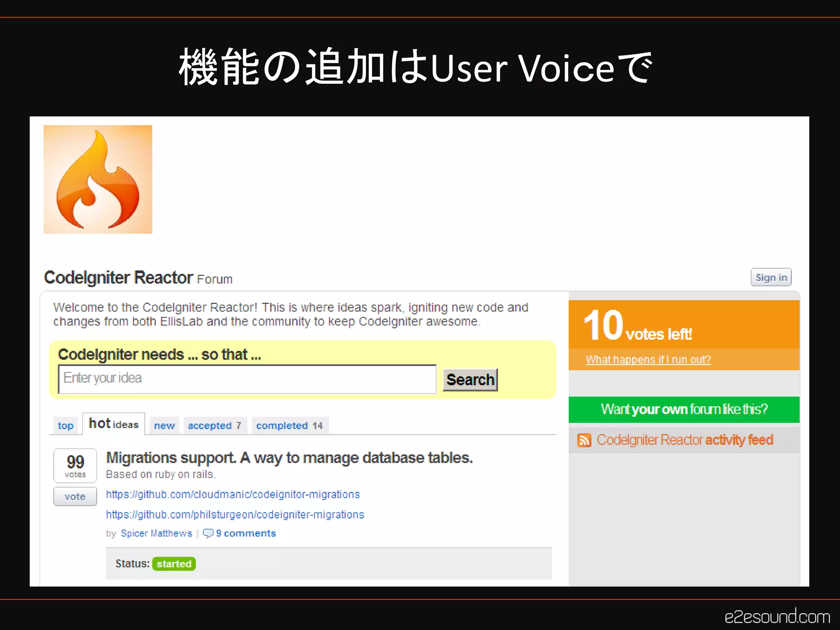Open the Migrations support idea title

pos(289,458)
